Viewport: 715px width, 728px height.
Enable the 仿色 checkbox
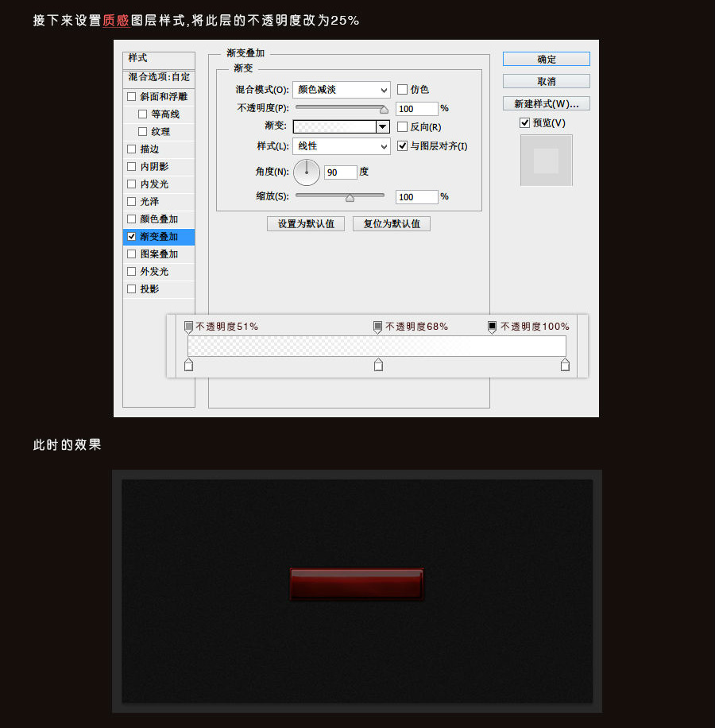coord(402,89)
